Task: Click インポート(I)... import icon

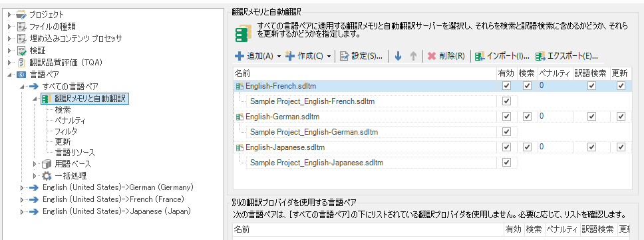Action: point(480,56)
